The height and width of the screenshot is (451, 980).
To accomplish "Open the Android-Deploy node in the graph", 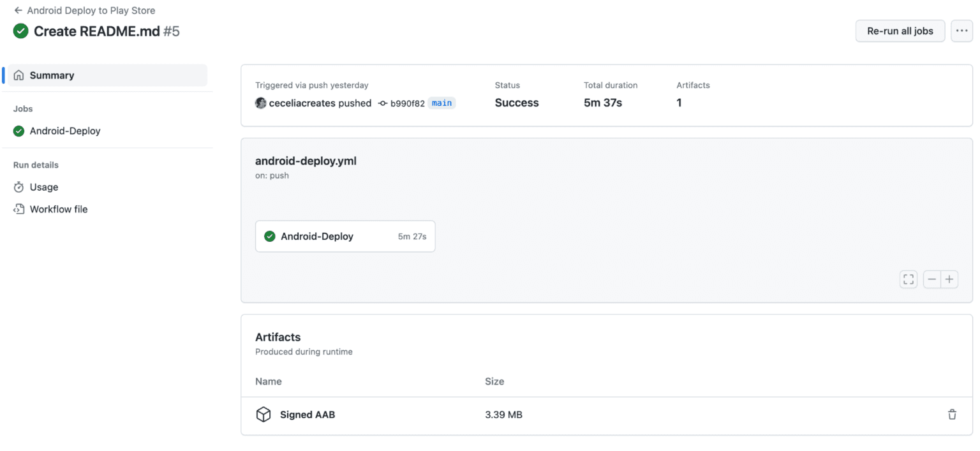I will click(318, 235).
